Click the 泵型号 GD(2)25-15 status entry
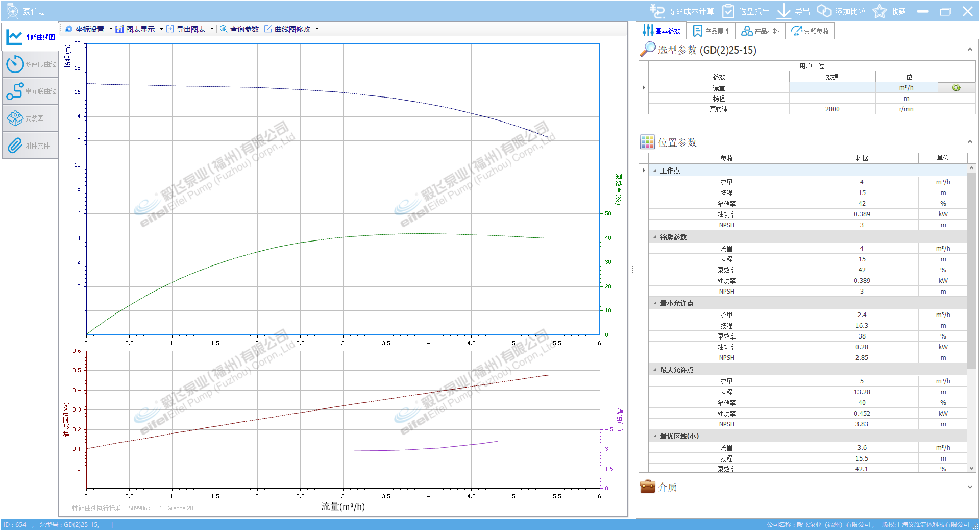Screen dimensions: 980x531 pos(69,525)
